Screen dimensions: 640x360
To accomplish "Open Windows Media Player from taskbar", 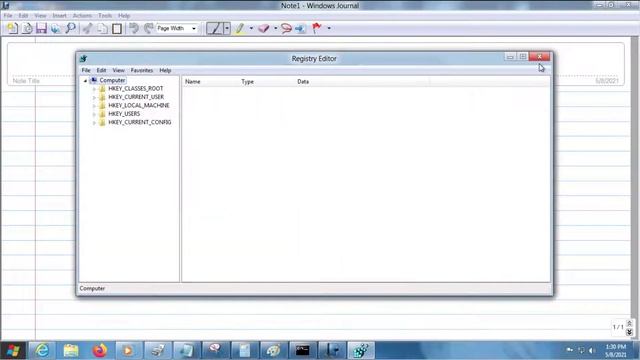I will (x=128, y=351).
